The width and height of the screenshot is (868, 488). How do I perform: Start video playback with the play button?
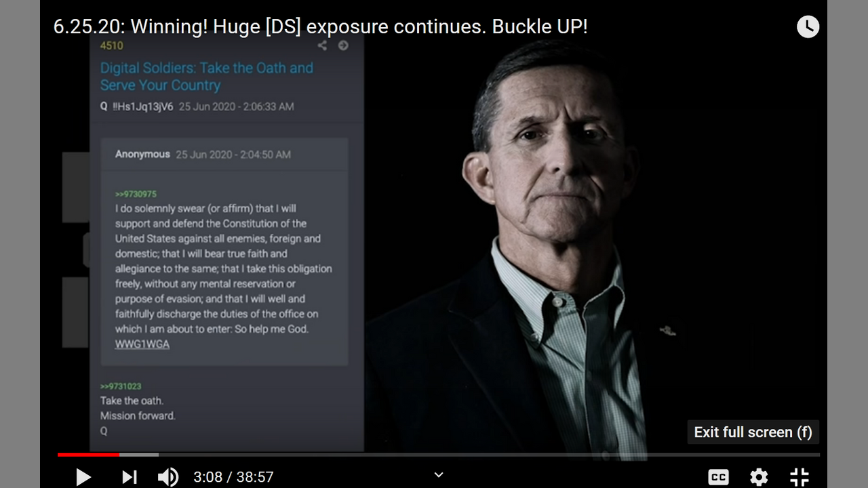[83, 476]
